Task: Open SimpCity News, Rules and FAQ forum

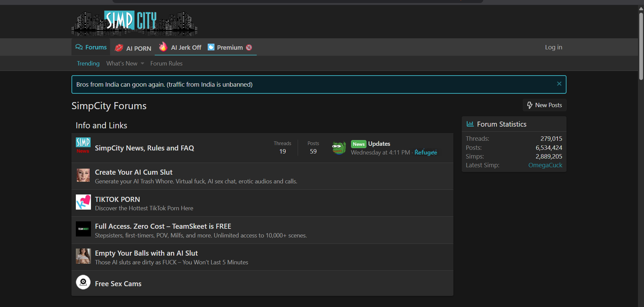Action: pyautogui.click(x=144, y=148)
